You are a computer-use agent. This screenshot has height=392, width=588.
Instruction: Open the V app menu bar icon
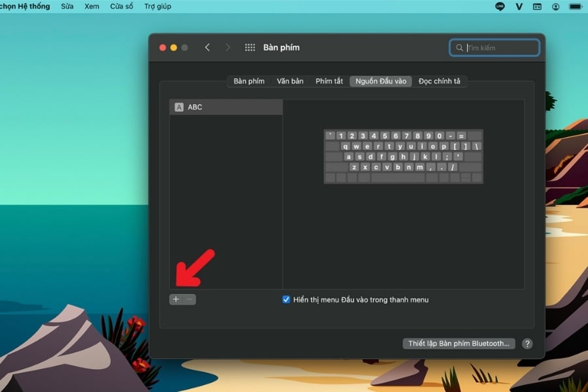click(x=519, y=7)
